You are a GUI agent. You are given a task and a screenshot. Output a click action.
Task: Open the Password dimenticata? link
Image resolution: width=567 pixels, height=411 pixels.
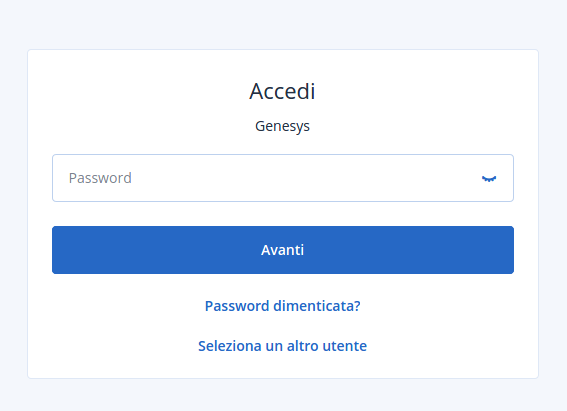(282, 306)
